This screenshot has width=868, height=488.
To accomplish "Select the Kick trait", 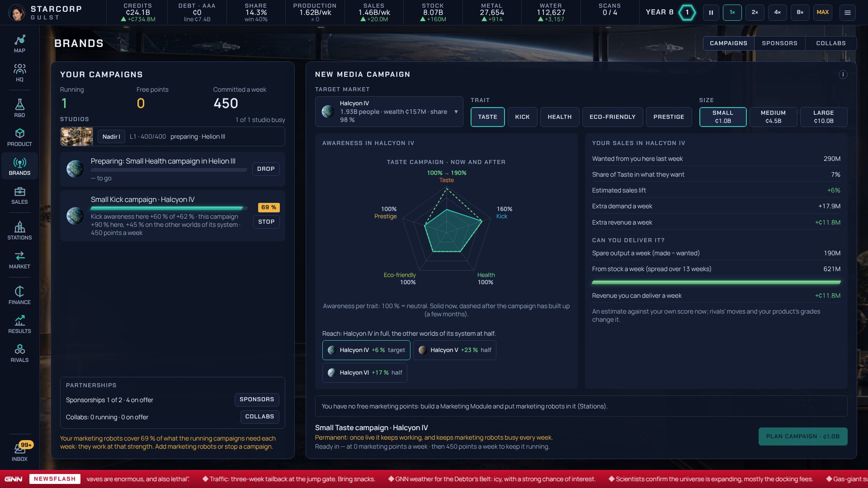I will [522, 117].
